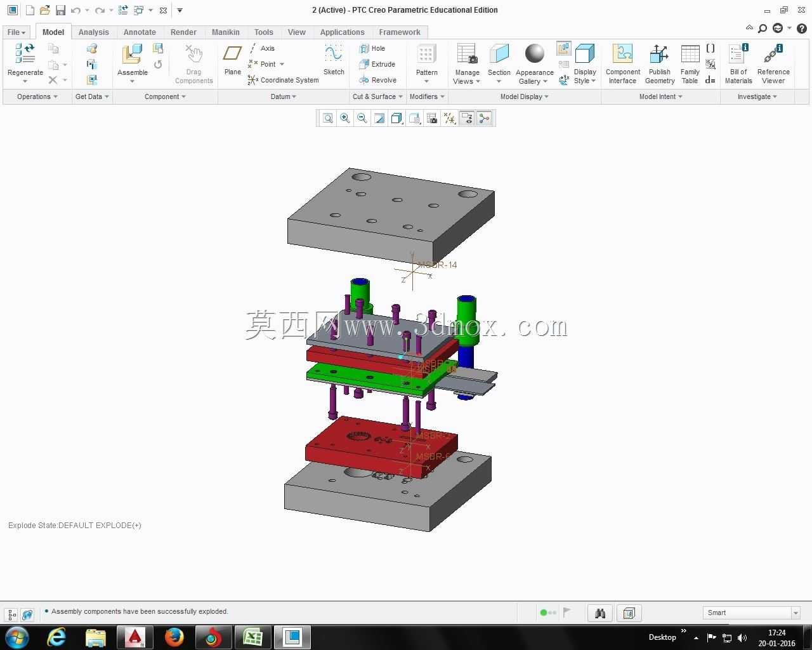Click the Regenerate icon
The height and width of the screenshot is (650, 812).
(x=25, y=54)
